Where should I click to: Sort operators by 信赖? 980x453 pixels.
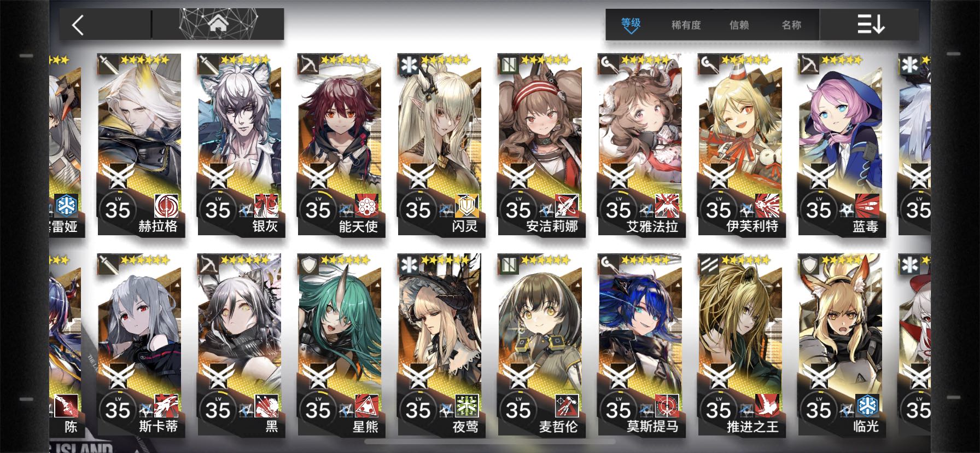point(739,25)
